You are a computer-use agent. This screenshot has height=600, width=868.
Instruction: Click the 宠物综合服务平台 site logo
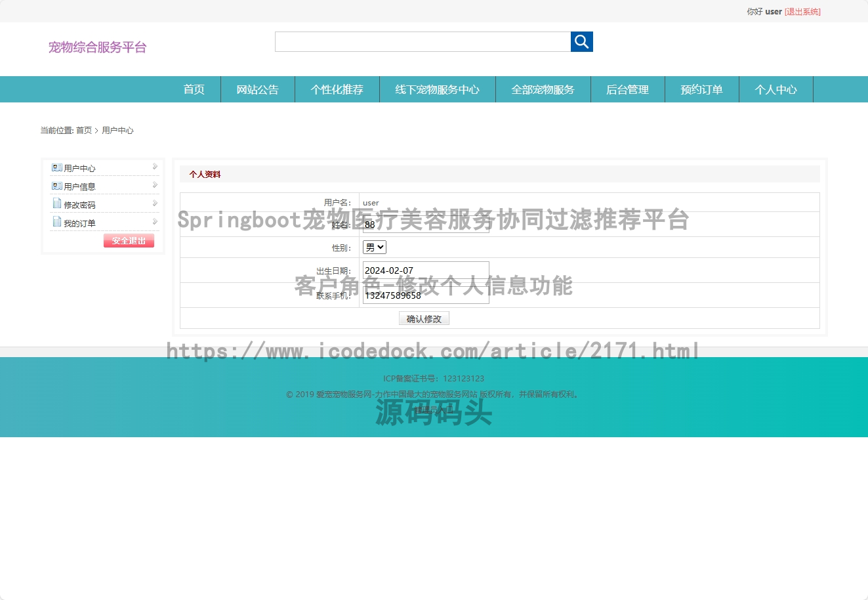[x=97, y=47]
